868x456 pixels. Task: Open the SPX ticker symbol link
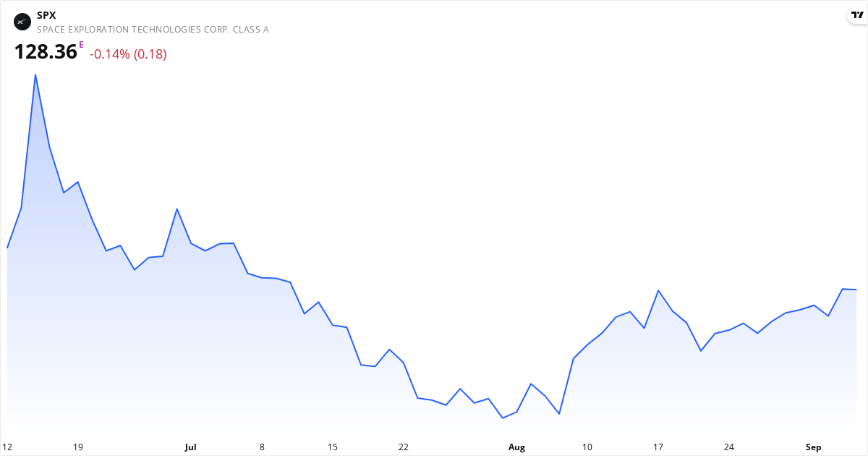[46, 15]
